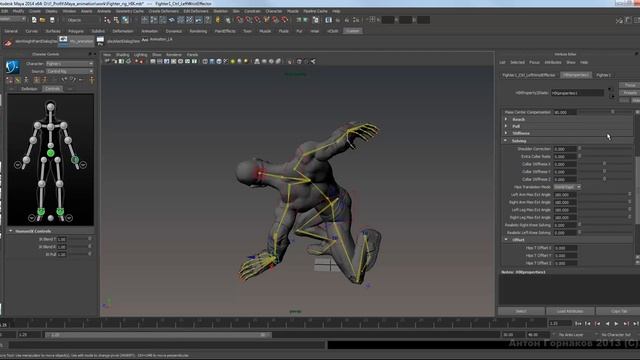The image size is (640, 360).
Task: Open the Attributes menu in Attribute Editor
Action: [x=553, y=62]
